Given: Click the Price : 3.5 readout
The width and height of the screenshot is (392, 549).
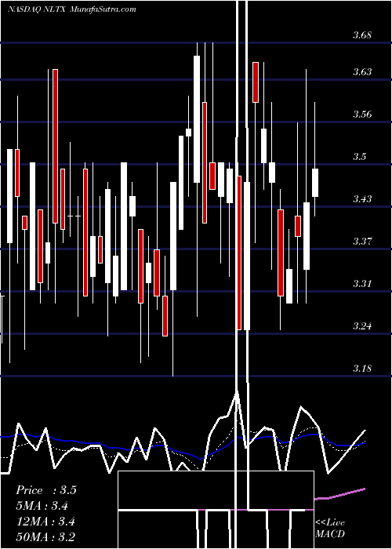Looking at the screenshot, I should tap(45, 490).
